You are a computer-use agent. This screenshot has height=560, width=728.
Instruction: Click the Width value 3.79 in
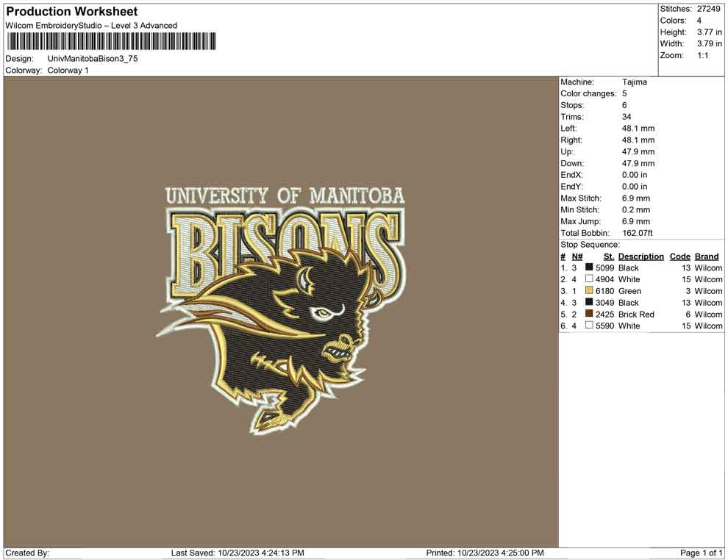[x=709, y=43]
